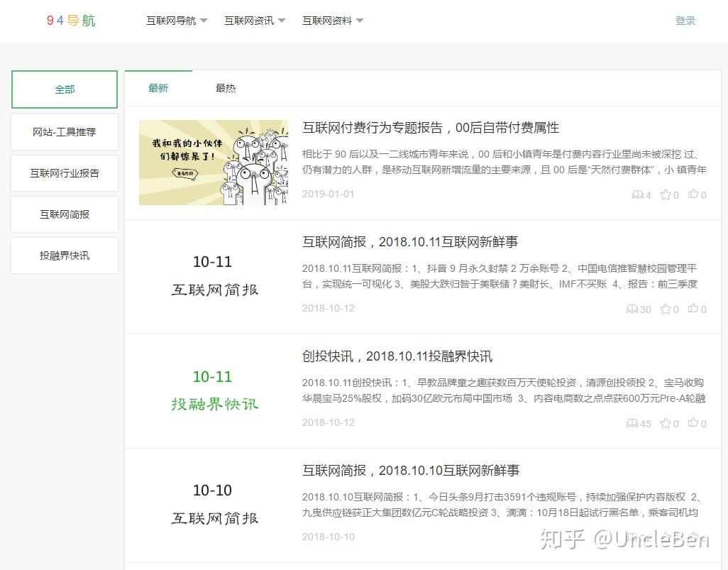Click the views icon showing 45
This screenshot has height=570, width=728.
coord(632,423)
